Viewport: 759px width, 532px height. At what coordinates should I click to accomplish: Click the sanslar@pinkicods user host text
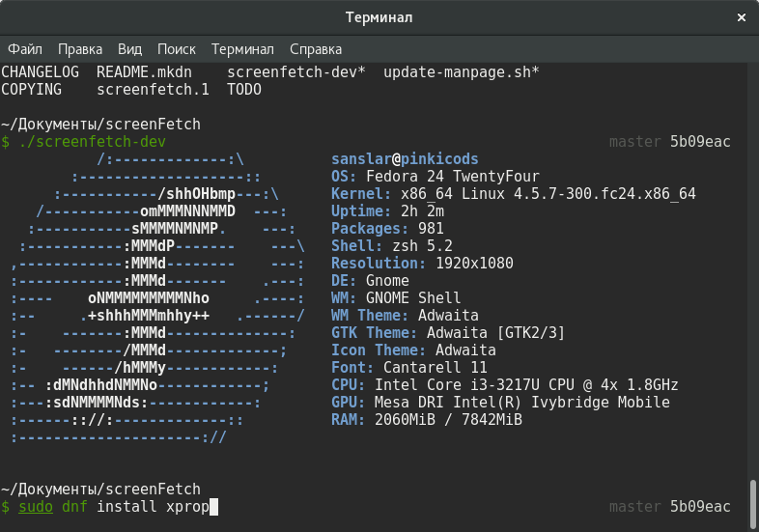point(405,159)
